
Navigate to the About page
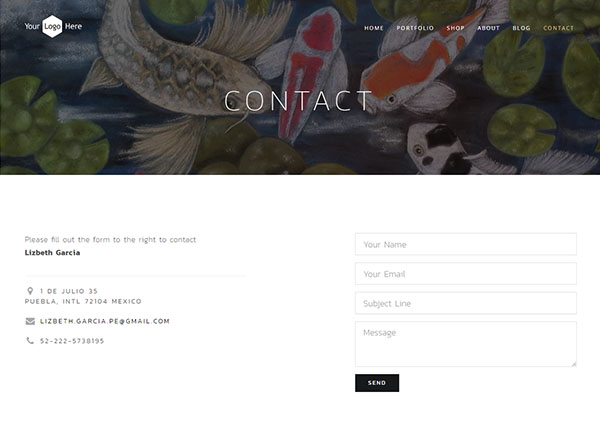point(488,28)
